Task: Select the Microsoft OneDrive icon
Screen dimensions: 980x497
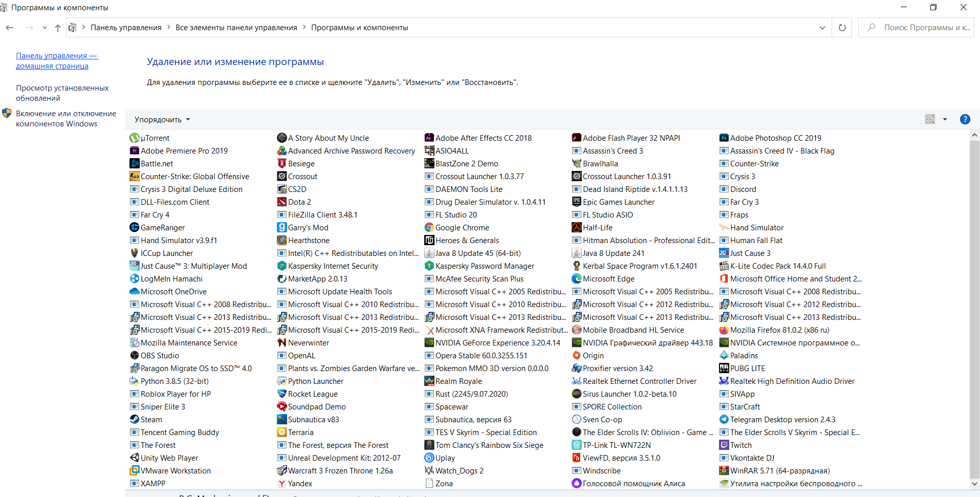Action: 135,292
